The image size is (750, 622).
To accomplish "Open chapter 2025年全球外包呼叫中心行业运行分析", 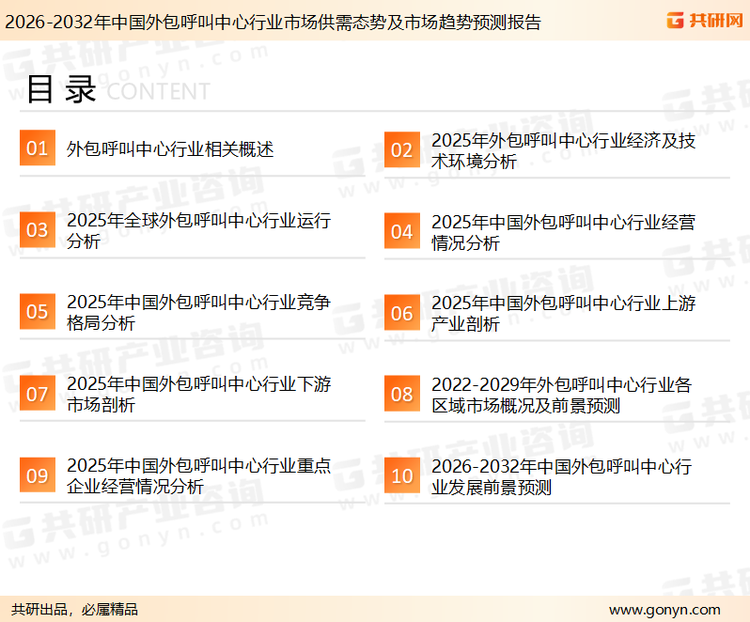I will (199, 231).
